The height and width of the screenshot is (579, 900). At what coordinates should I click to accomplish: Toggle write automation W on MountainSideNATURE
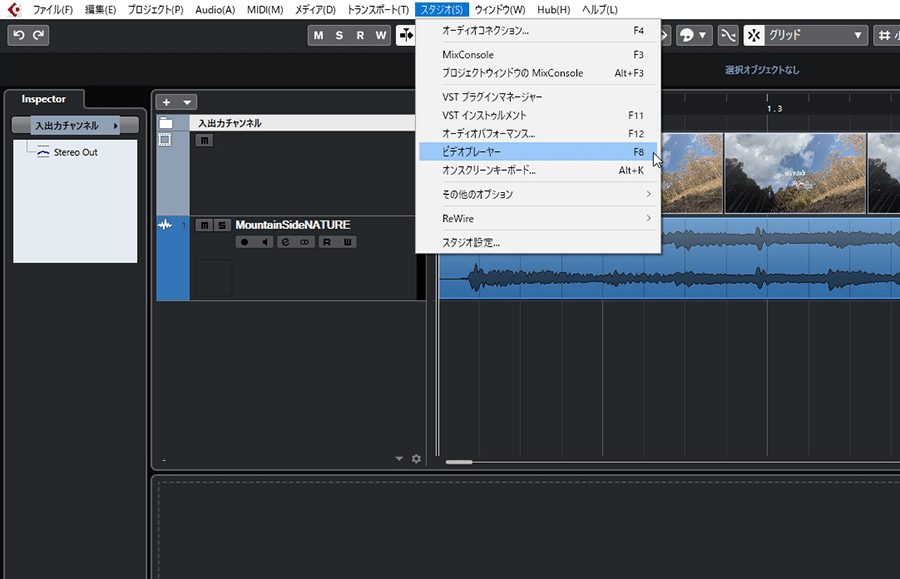[347, 242]
